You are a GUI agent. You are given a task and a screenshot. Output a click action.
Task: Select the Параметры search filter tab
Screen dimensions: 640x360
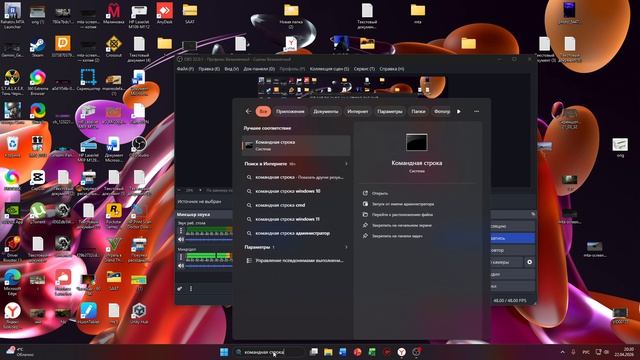coord(390,111)
